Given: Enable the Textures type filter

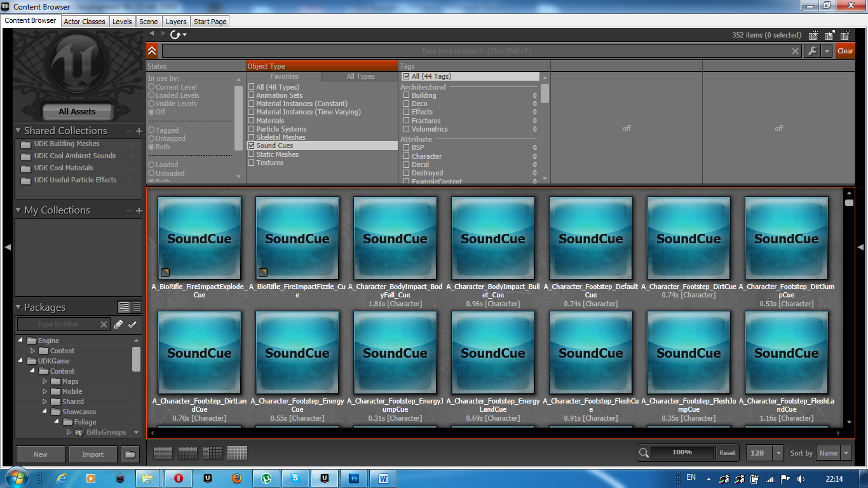Looking at the screenshot, I should click(x=251, y=163).
